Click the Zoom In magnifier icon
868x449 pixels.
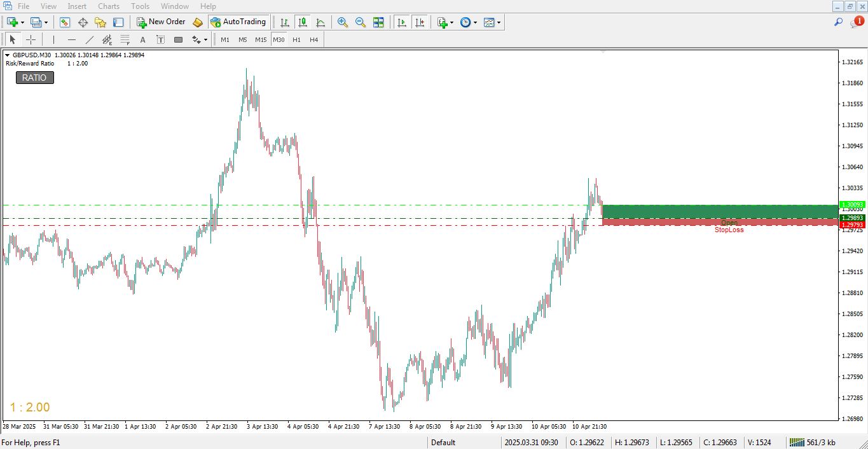tap(343, 22)
